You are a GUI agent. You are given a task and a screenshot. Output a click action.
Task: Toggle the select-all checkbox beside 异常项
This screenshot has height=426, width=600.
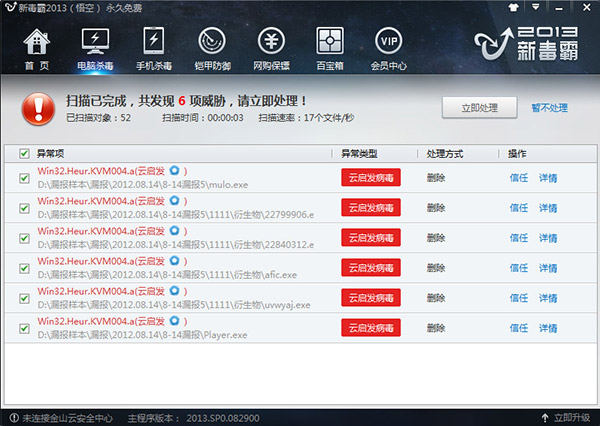[24, 153]
